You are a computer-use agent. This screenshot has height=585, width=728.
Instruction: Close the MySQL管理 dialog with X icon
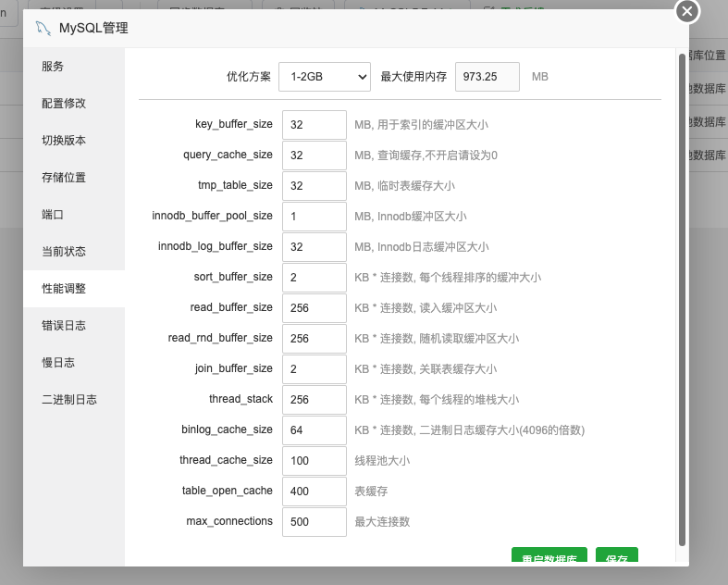(687, 11)
